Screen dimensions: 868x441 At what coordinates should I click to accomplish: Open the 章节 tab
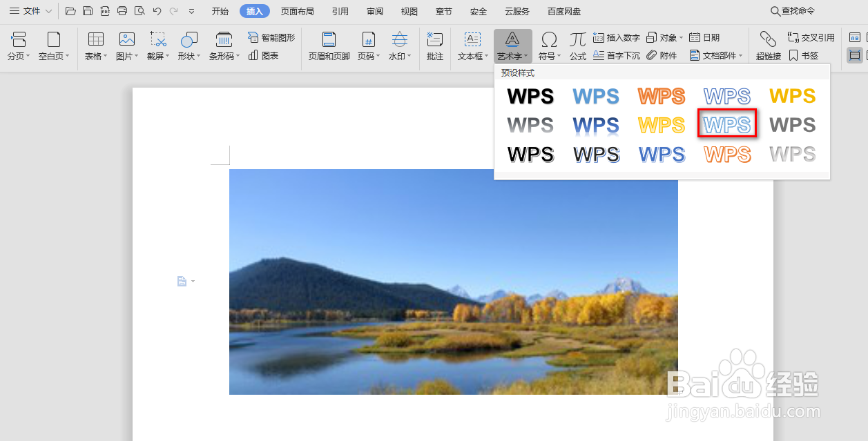tap(444, 11)
